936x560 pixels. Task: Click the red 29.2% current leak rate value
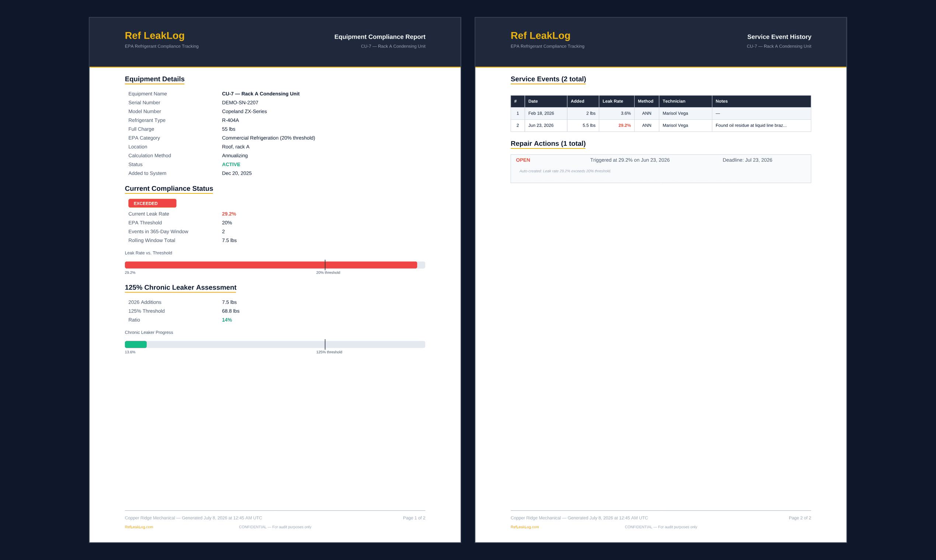[229, 214]
